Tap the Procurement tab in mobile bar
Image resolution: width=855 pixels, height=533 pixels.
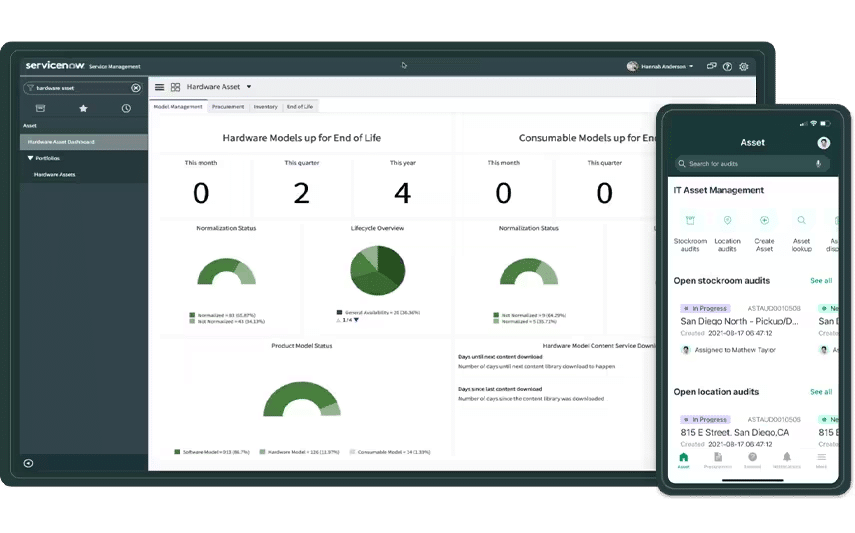[718, 460]
